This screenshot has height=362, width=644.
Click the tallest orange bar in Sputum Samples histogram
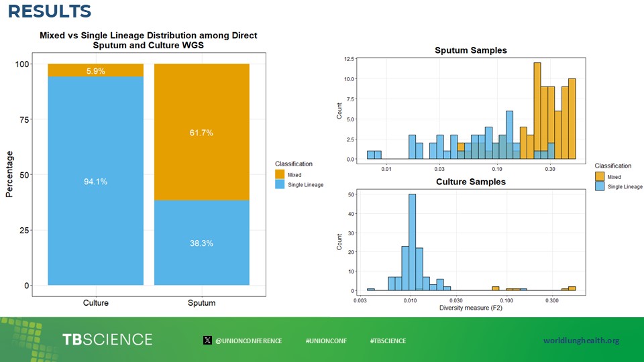tap(537, 111)
